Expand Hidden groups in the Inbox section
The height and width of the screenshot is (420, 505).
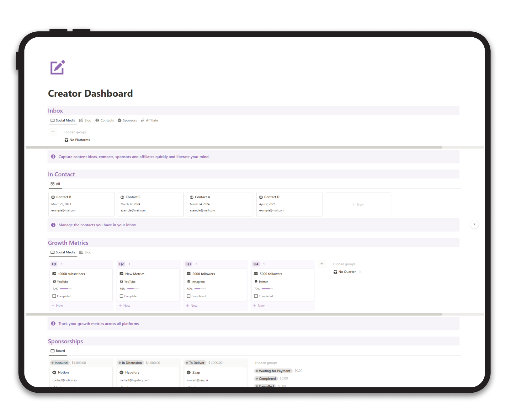coord(75,132)
